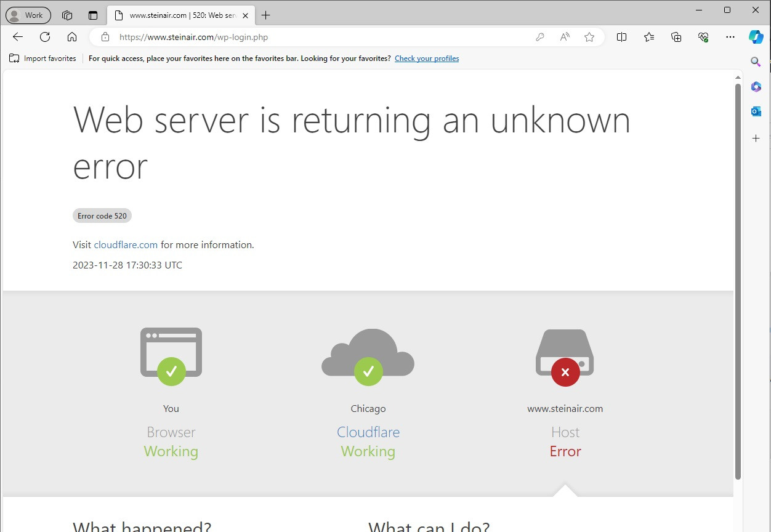The height and width of the screenshot is (532, 771).
Task: Open split screen view
Action: pyautogui.click(x=622, y=37)
